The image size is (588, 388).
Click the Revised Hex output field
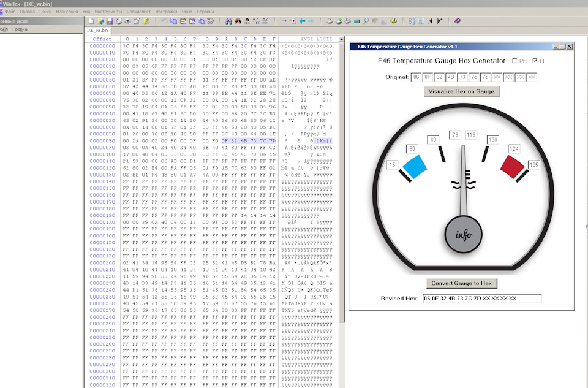pos(481,299)
